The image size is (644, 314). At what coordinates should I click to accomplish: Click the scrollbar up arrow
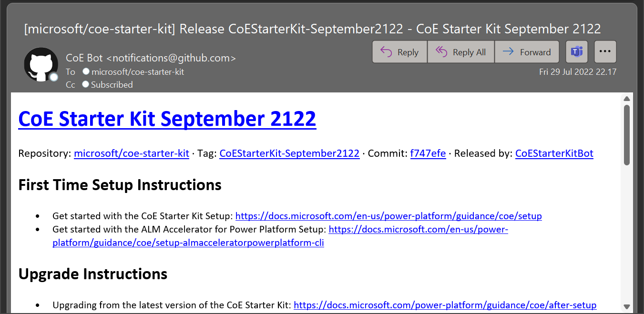pyautogui.click(x=627, y=99)
